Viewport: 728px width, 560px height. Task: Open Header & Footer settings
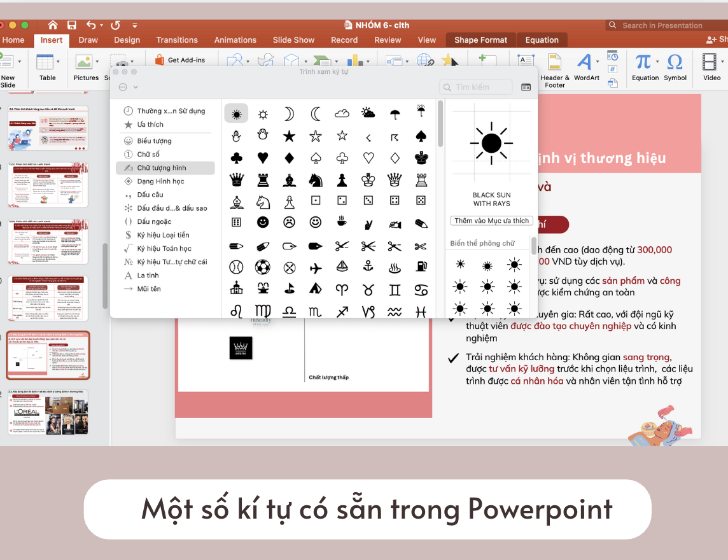click(x=554, y=69)
